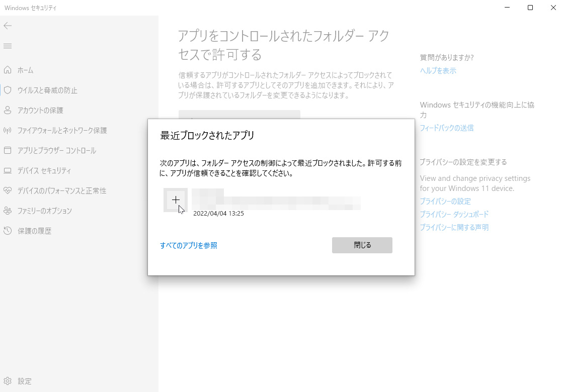562x392 pixels.
Task: Minimize the Windows セキュリティ window
Action: coord(507,8)
